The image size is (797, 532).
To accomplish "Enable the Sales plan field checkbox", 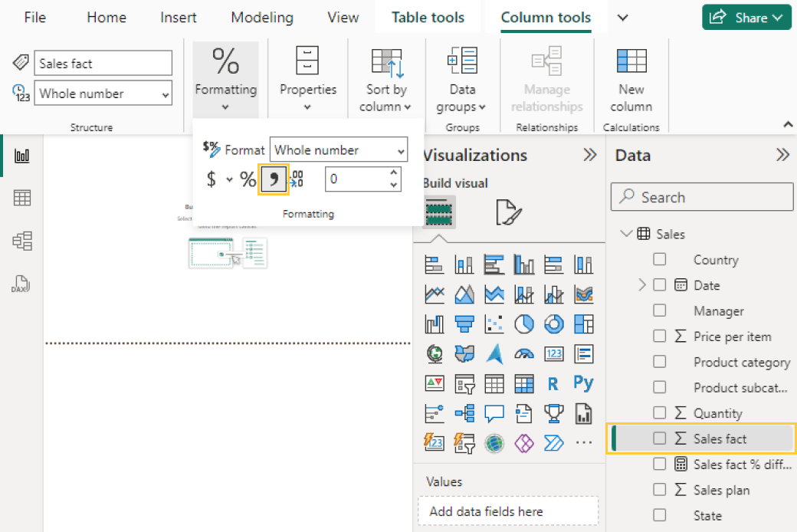I will click(x=659, y=490).
